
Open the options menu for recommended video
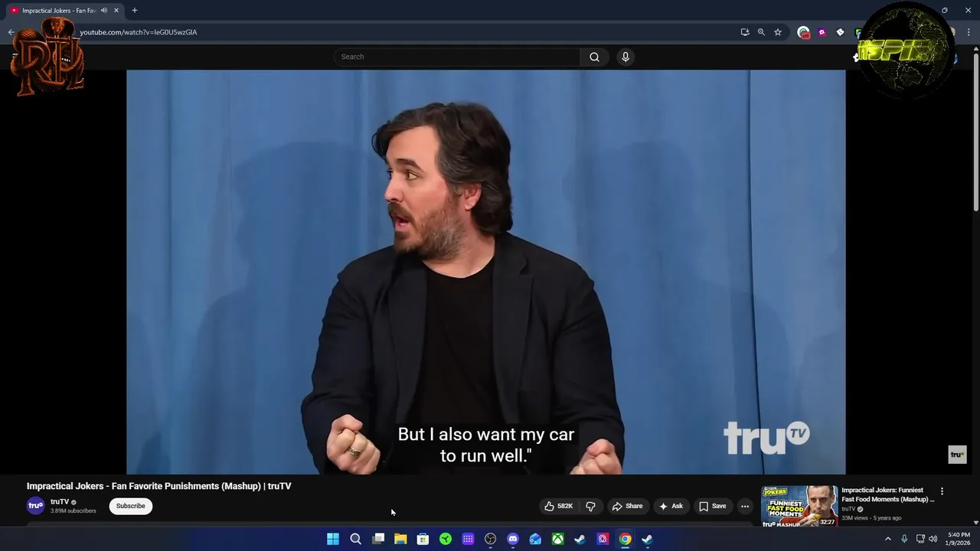(942, 491)
